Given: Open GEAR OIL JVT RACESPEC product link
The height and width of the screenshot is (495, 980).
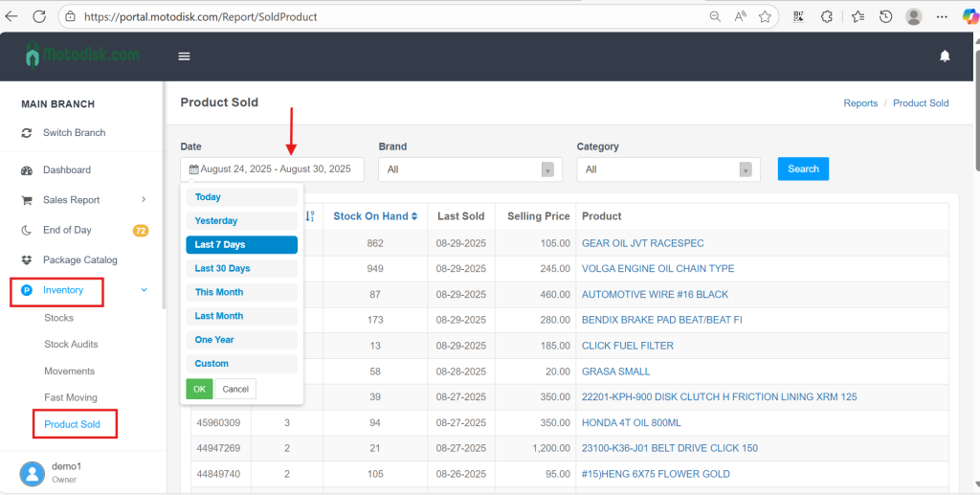Looking at the screenshot, I should (x=641, y=243).
